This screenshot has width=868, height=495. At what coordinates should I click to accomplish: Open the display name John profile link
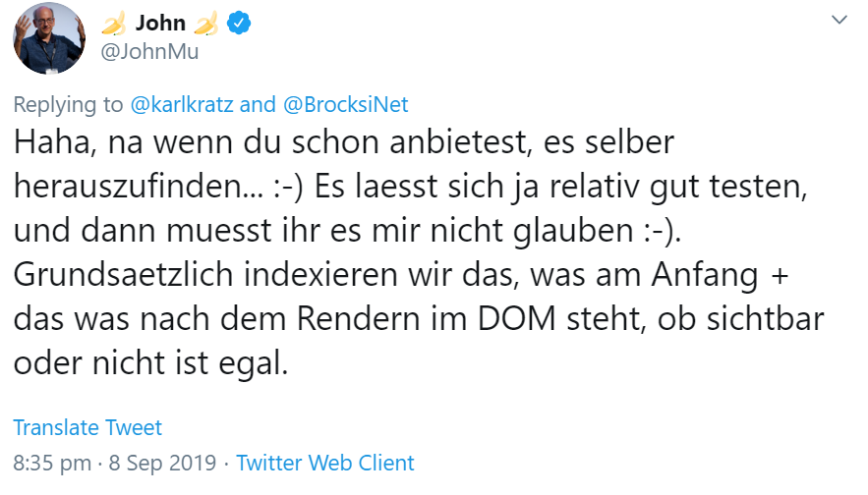click(160, 24)
